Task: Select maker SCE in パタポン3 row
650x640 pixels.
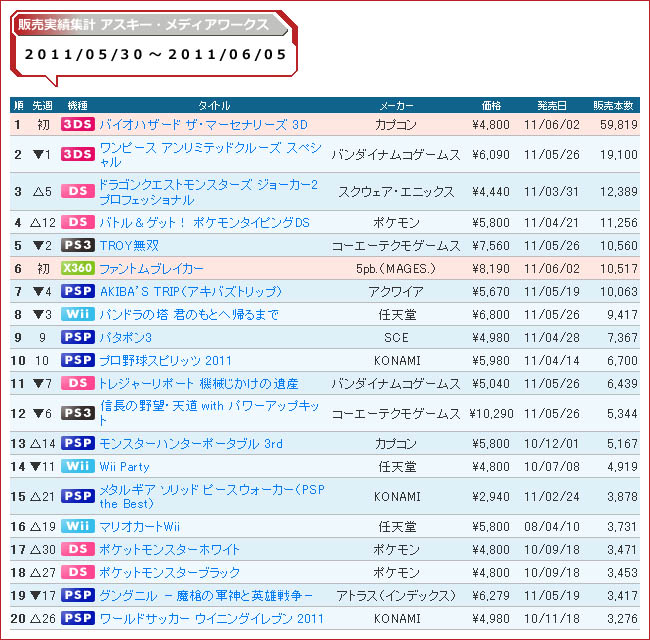Action: 396,337
